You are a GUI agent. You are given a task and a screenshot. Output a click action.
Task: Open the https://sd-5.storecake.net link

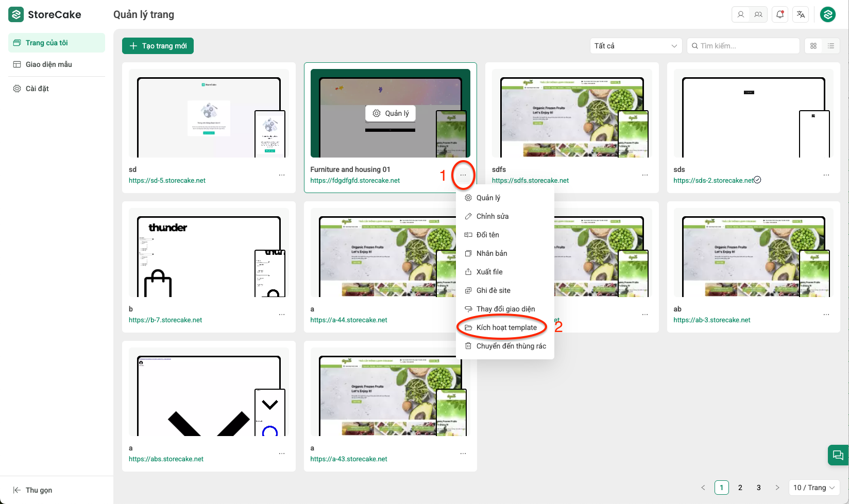(x=167, y=181)
